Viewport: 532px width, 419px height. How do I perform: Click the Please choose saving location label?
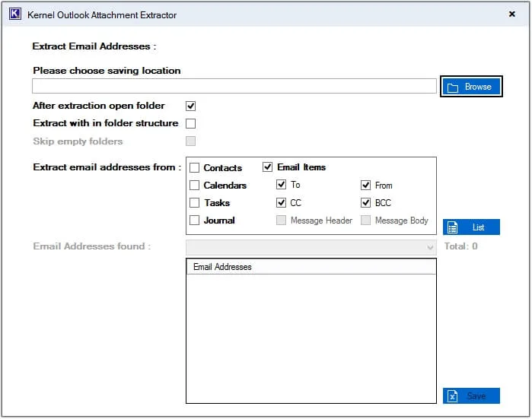107,71
